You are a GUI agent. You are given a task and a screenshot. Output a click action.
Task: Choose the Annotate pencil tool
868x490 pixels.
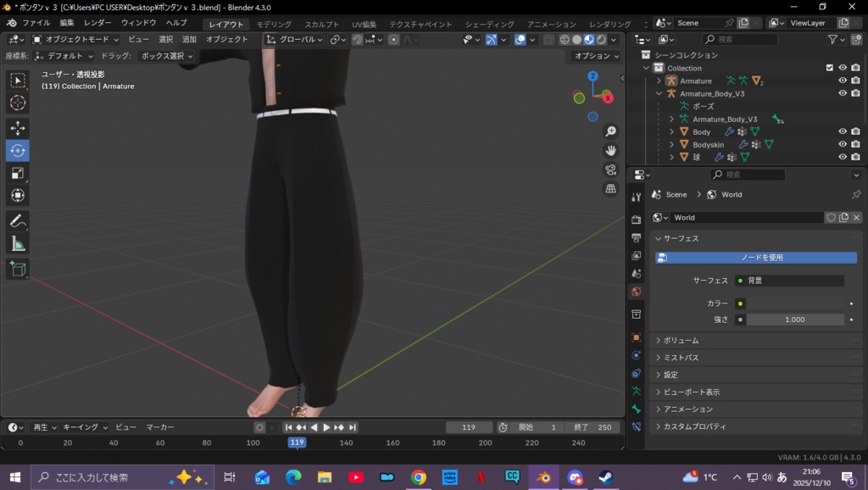pyautogui.click(x=17, y=220)
